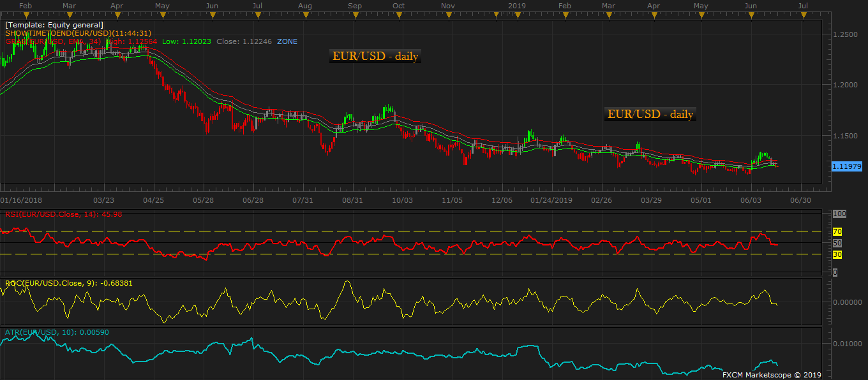This screenshot has height=380, width=868.
Task: Click the 01/24/2019 date on bottom axis
Action: click(551, 200)
